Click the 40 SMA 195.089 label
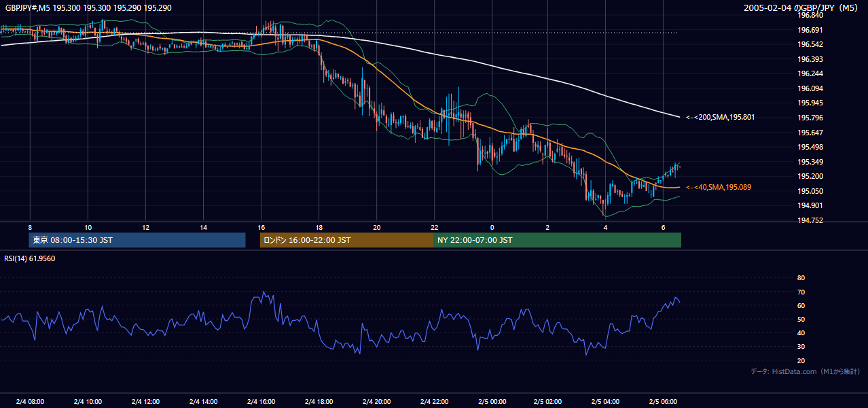868x408 pixels. coord(719,187)
